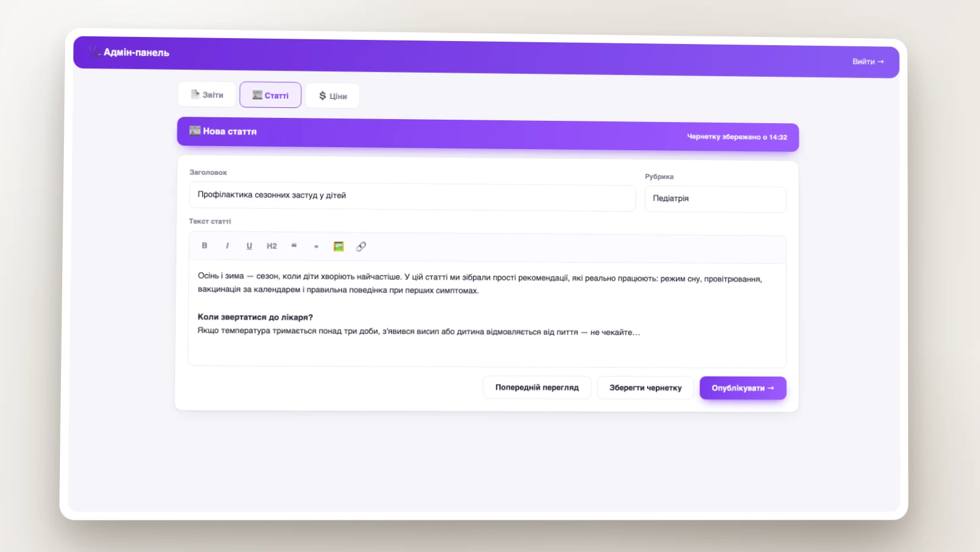Switch to the Статті tab
This screenshot has width=980, height=552.
(270, 95)
